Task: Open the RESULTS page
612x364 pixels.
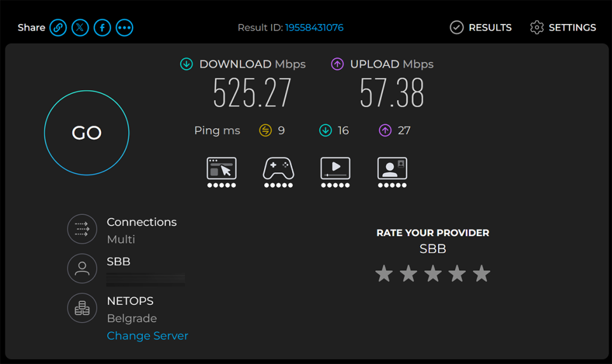Action: click(481, 27)
